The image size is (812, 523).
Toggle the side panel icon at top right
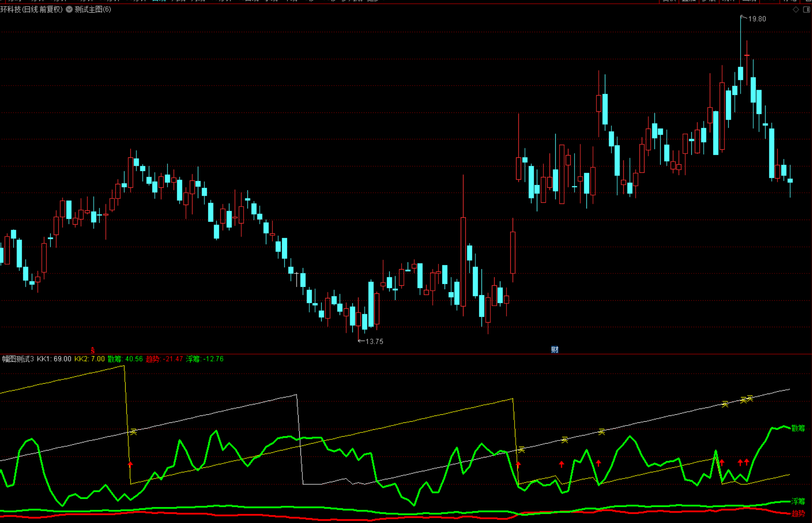pos(806,10)
